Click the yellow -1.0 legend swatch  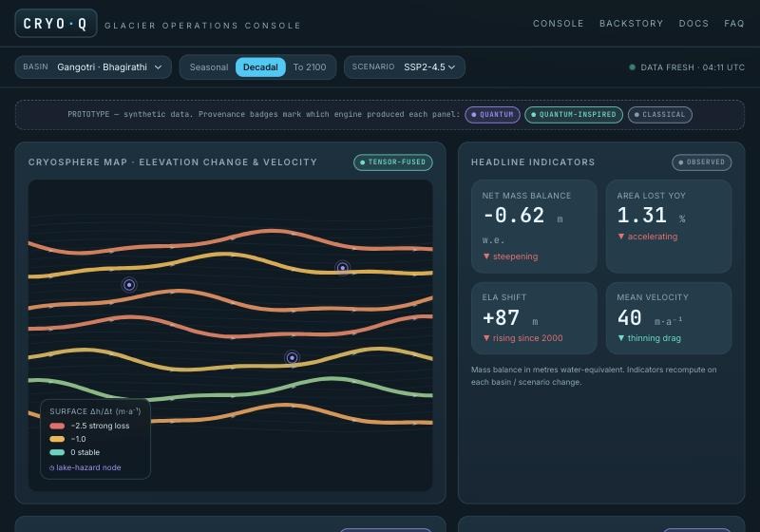point(57,439)
